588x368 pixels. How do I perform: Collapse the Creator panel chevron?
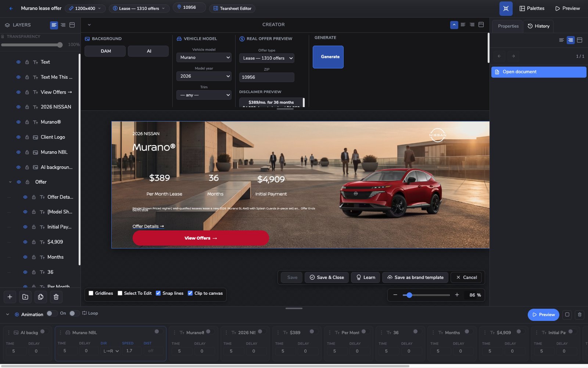click(x=89, y=25)
